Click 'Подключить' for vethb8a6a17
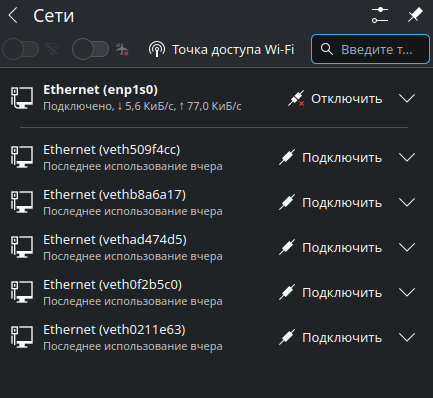The height and width of the screenshot is (398, 433). [342, 203]
